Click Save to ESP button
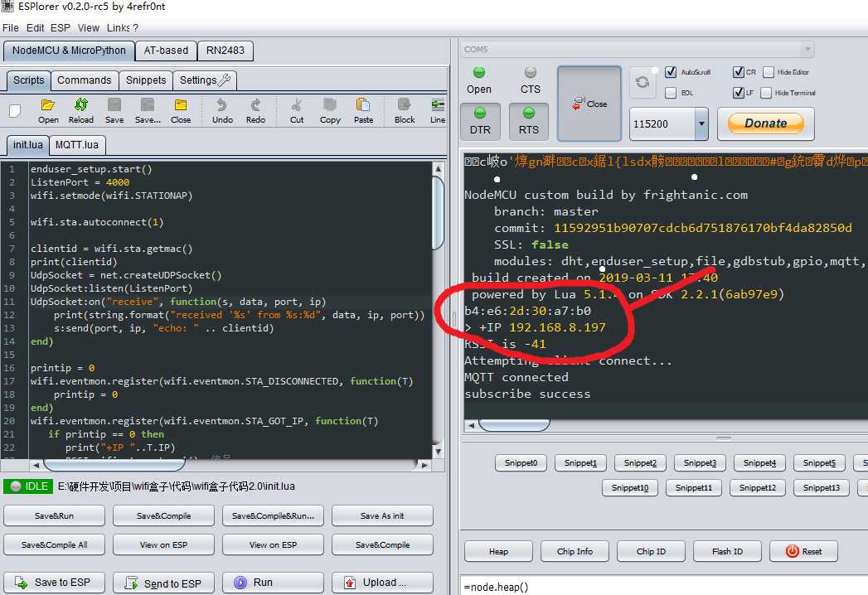 click(54, 583)
